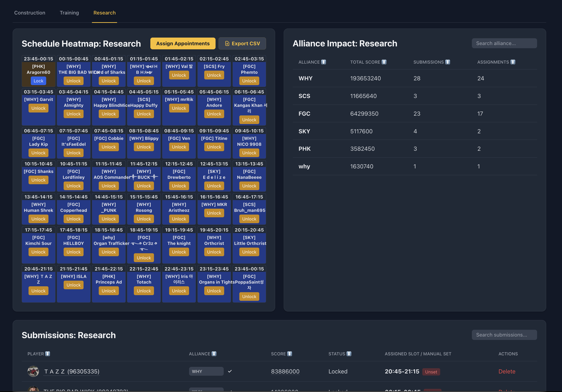This screenshot has width=562, height=392.
Task: Unlock the [SCS] Fry slot
Action: click(x=214, y=75)
